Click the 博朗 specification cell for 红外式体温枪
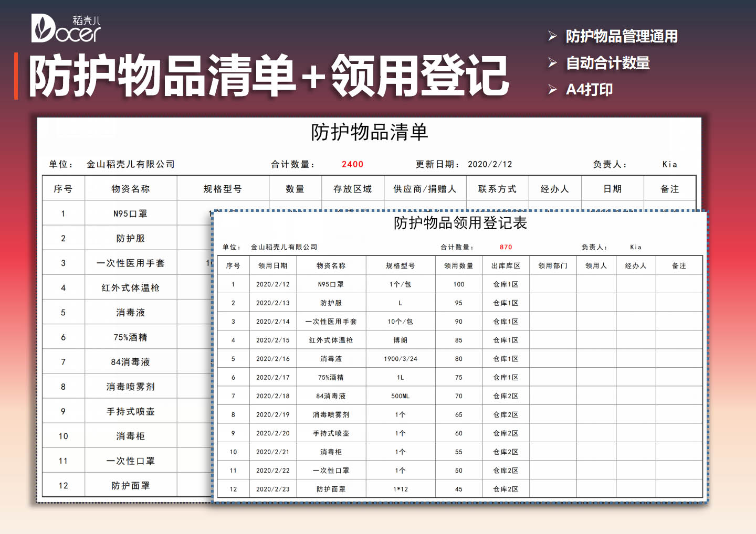This screenshot has width=756, height=534. (x=401, y=340)
